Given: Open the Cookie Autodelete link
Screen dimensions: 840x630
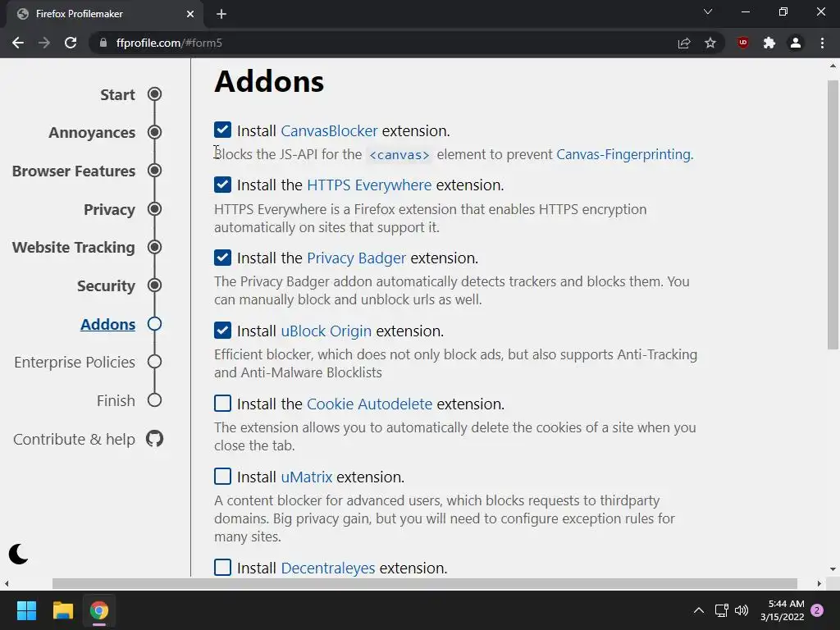Looking at the screenshot, I should 370,404.
